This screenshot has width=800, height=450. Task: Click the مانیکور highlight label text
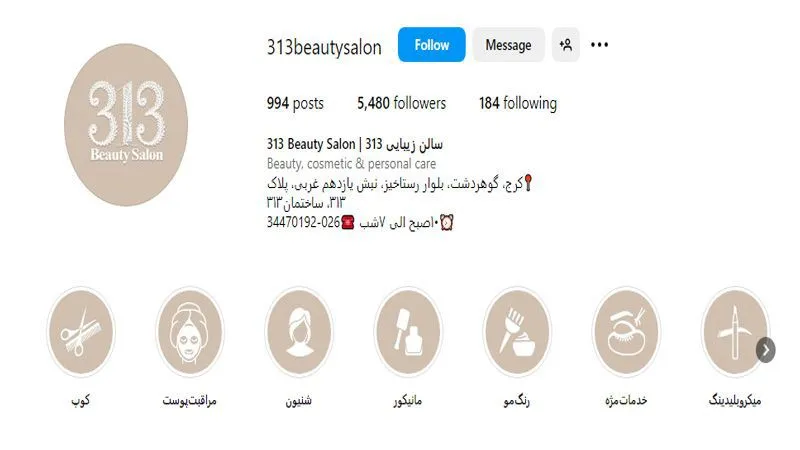pos(408,401)
